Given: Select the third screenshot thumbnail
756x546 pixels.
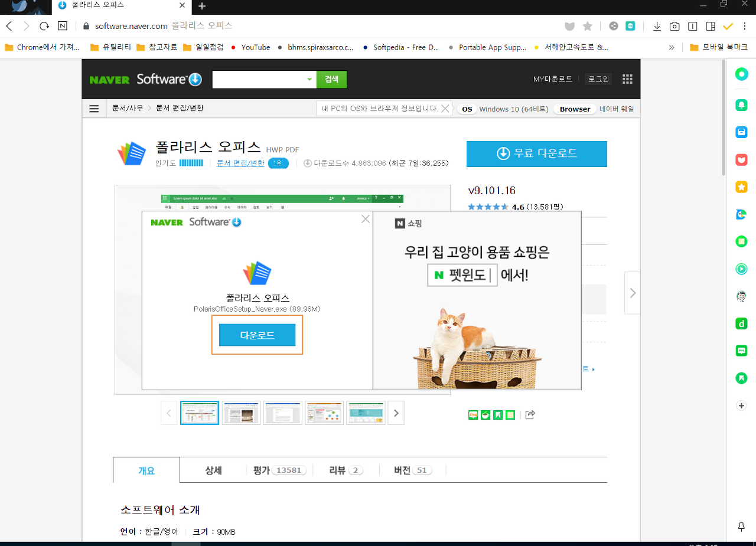Looking at the screenshot, I should click(x=282, y=413).
